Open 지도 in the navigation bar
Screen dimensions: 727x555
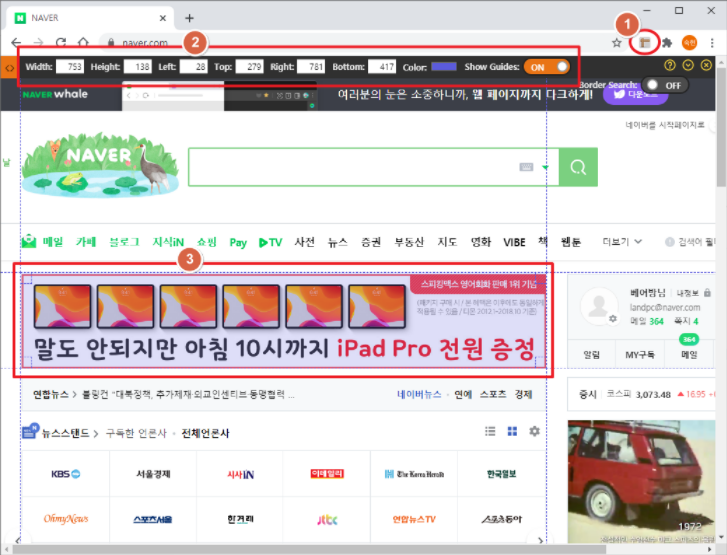447,242
